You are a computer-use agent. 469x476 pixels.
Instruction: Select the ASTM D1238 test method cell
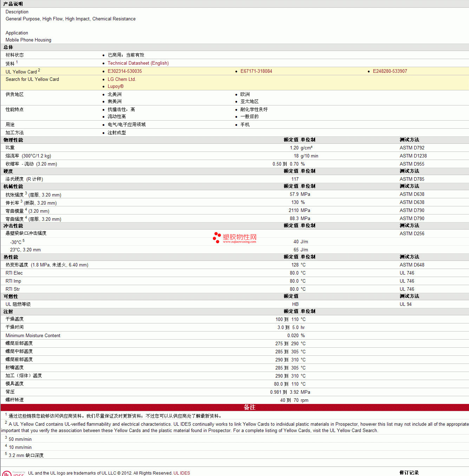point(413,156)
